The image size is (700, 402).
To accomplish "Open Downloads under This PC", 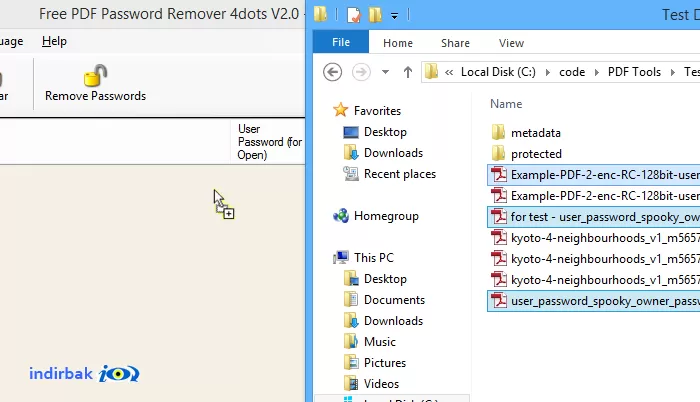I will [x=393, y=321].
